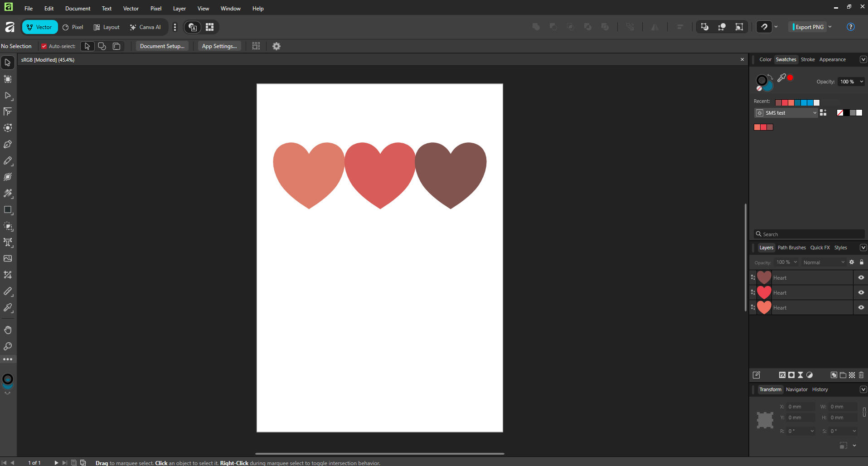Viewport: 868px width, 466px height.
Task: Hide the top brown Heart layer
Action: tap(861, 277)
